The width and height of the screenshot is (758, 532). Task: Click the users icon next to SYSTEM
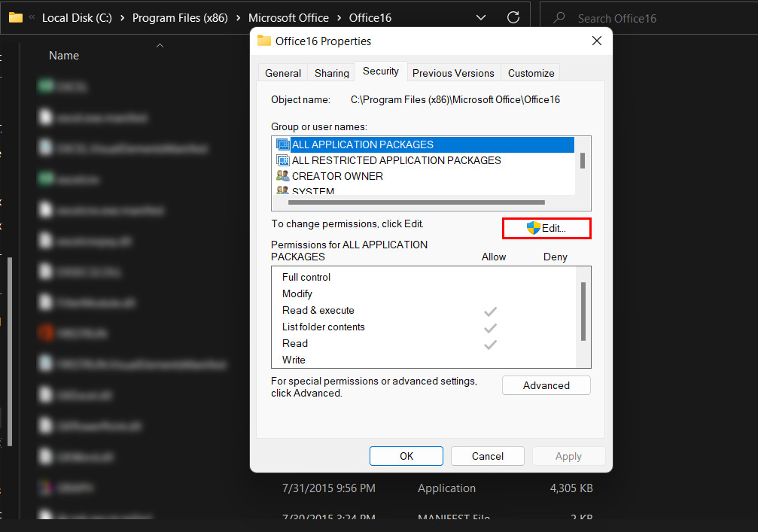click(x=283, y=190)
